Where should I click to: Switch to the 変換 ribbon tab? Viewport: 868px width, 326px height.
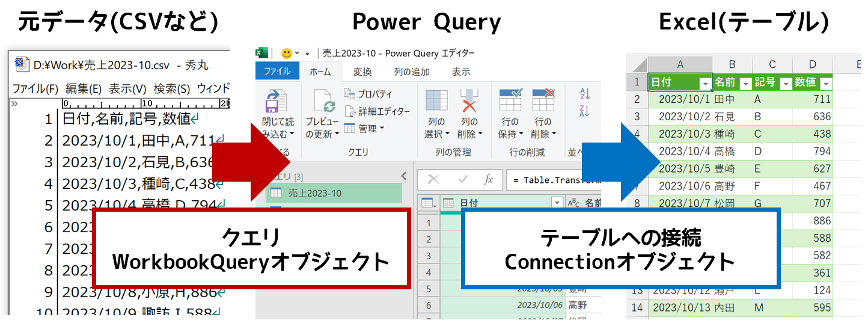(362, 72)
